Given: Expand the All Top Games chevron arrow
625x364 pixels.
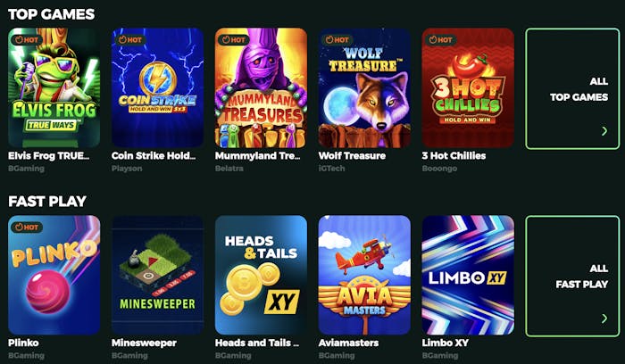Looking at the screenshot, I should pos(604,131).
